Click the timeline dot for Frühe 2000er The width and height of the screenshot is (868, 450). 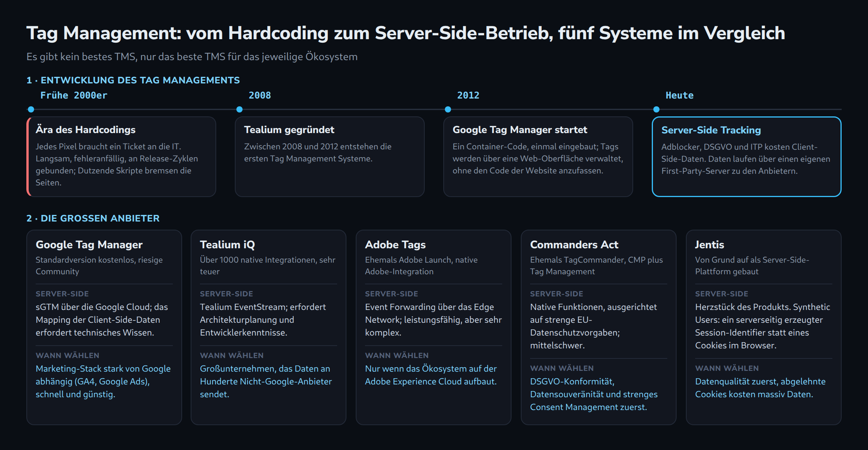click(x=31, y=109)
